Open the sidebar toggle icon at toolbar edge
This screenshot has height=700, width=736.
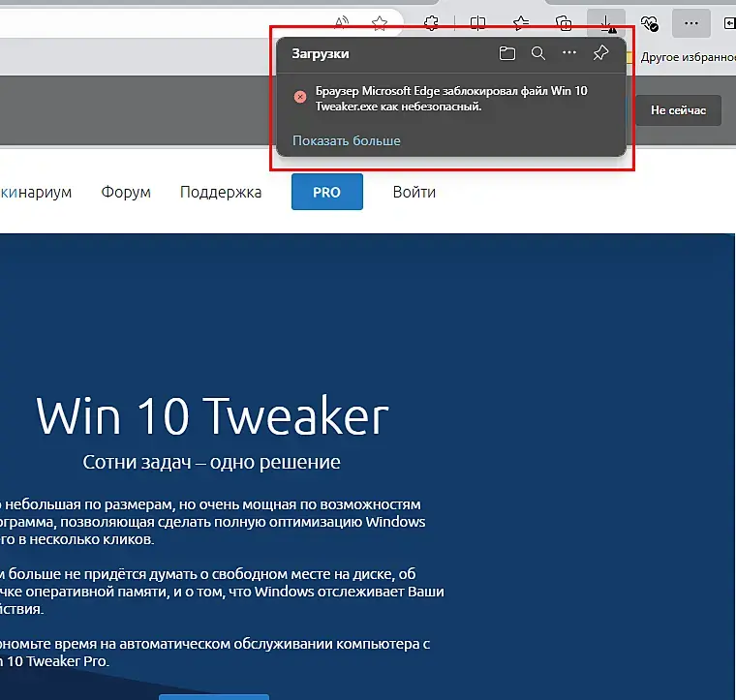pos(730,23)
